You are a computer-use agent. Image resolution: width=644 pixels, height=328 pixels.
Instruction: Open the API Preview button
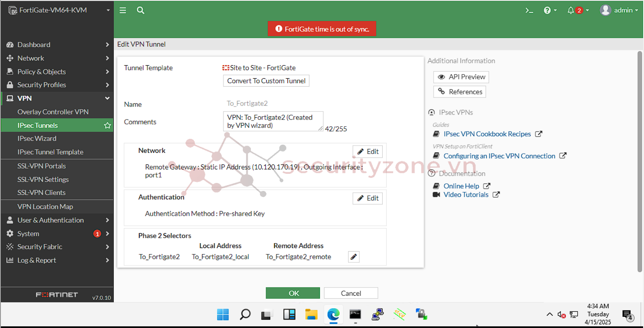tap(461, 77)
